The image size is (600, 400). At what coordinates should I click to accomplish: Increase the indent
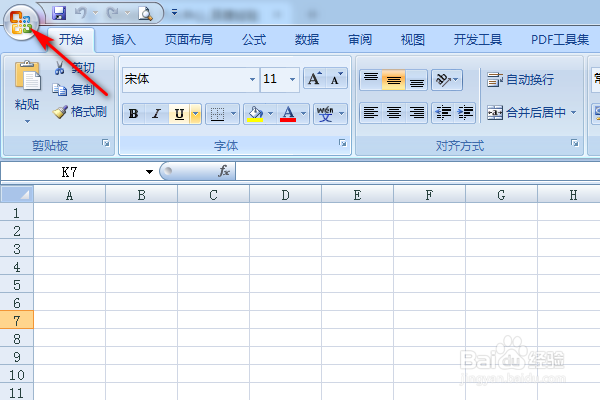point(465,113)
